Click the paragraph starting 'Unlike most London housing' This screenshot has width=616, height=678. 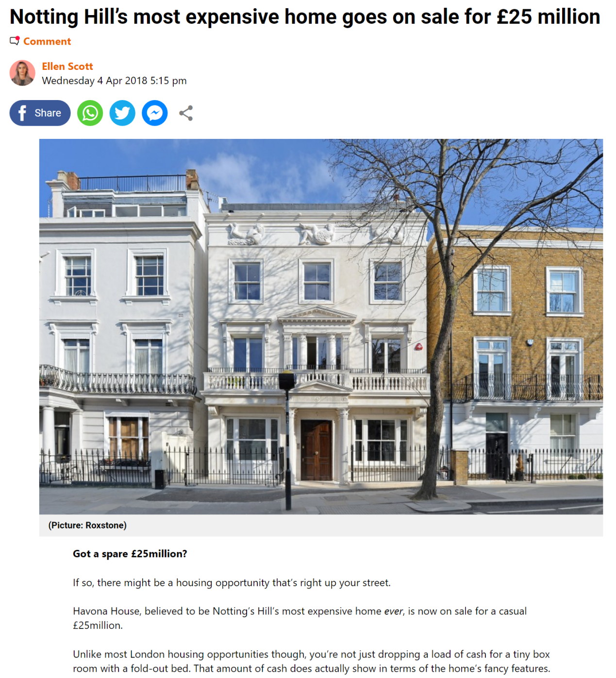[x=312, y=661]
